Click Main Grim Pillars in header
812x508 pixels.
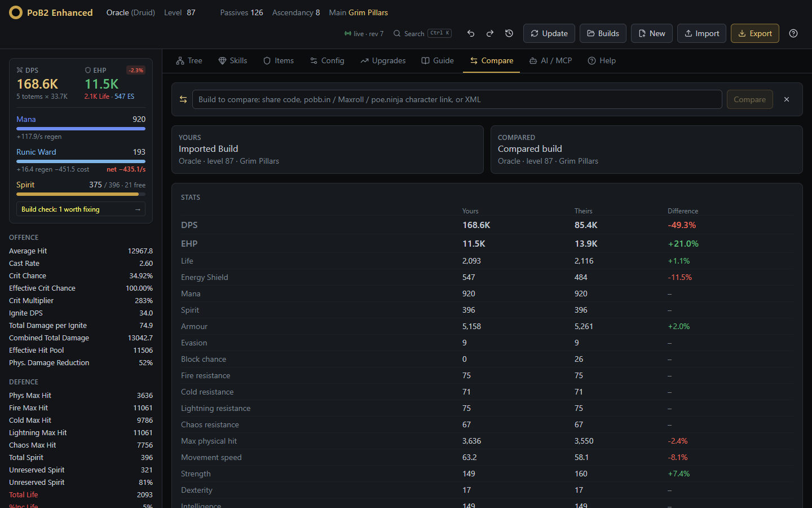tap(358, 12)
